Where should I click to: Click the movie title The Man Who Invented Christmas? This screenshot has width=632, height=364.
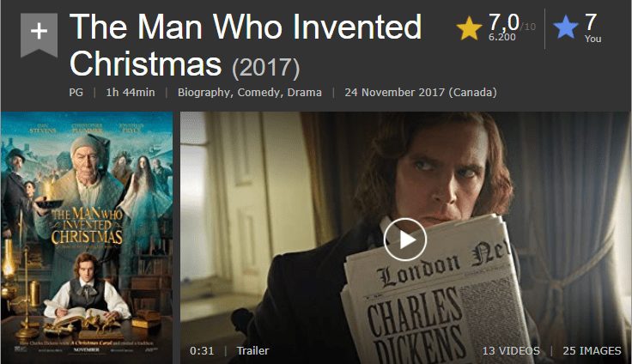[245, 45]
